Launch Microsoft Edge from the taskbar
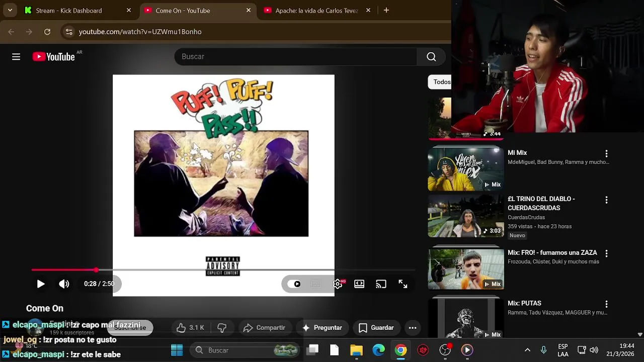Image resolution: width=644 pixels, height=362 pixels. tap(379, 350)
